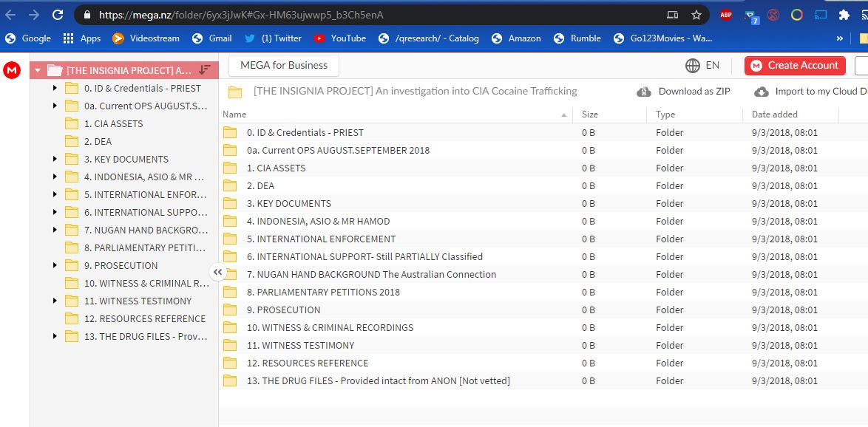Click the folder breadcrumb title text
Image resolution: width=868 pixels, height=427 pixels.
[416, 92]
